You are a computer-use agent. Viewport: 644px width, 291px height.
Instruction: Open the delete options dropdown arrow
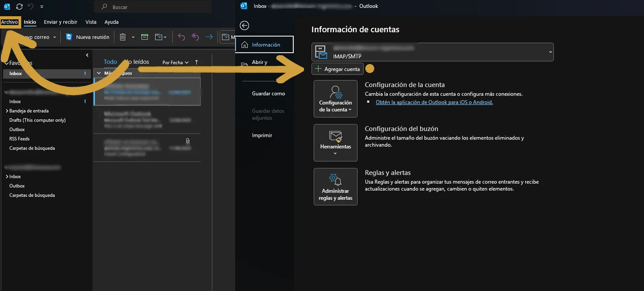pyautogui.click(x=133, y=37)
